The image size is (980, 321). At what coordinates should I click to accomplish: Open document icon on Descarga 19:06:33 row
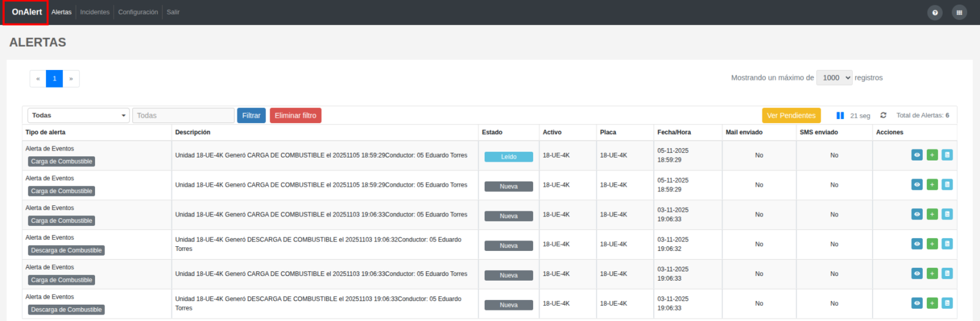click(947, 303)
